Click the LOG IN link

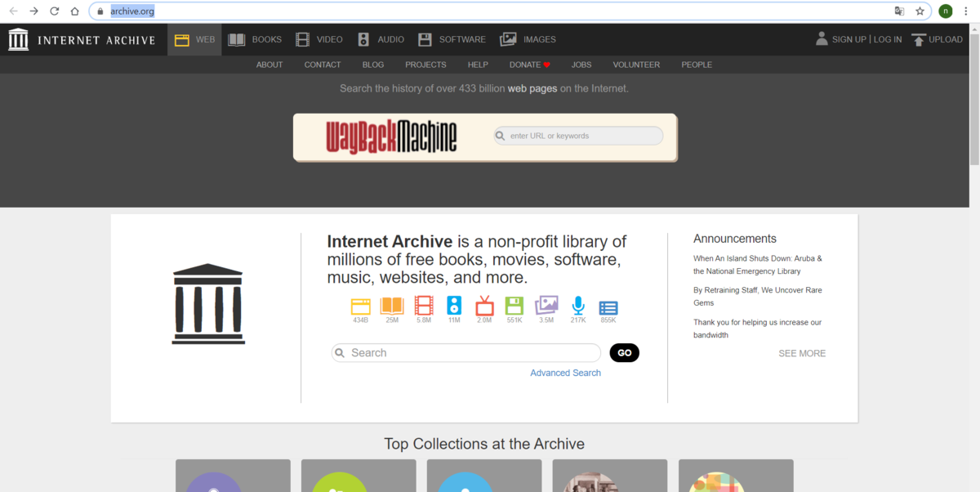click(888, 39)
